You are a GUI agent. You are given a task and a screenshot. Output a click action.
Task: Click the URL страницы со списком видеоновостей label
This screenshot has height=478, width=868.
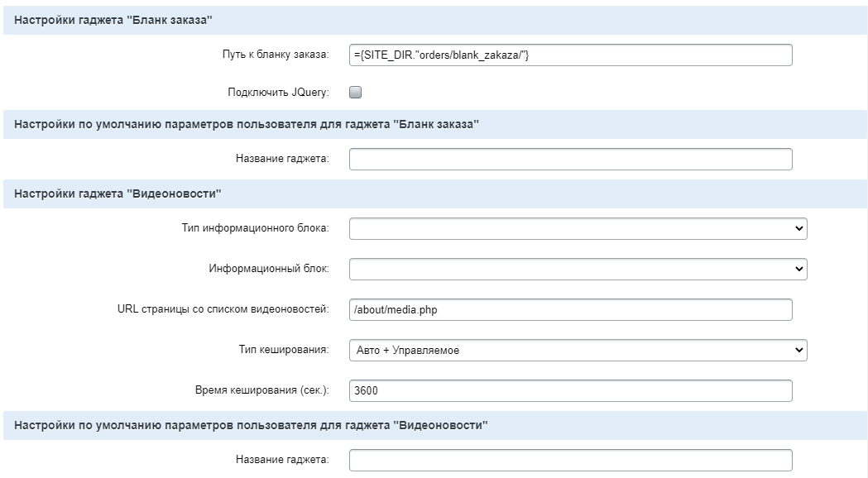[223, 308]
